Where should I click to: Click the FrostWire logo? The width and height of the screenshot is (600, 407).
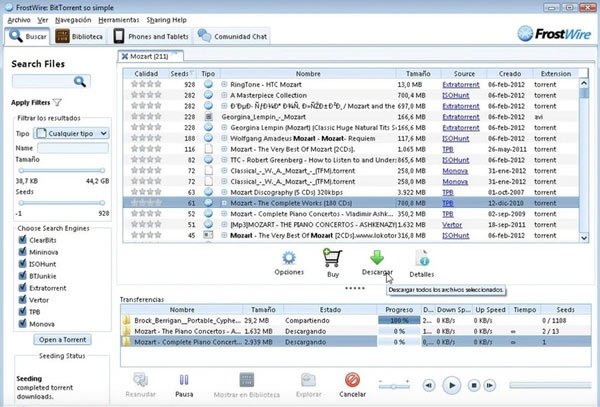tap(554, 34)
